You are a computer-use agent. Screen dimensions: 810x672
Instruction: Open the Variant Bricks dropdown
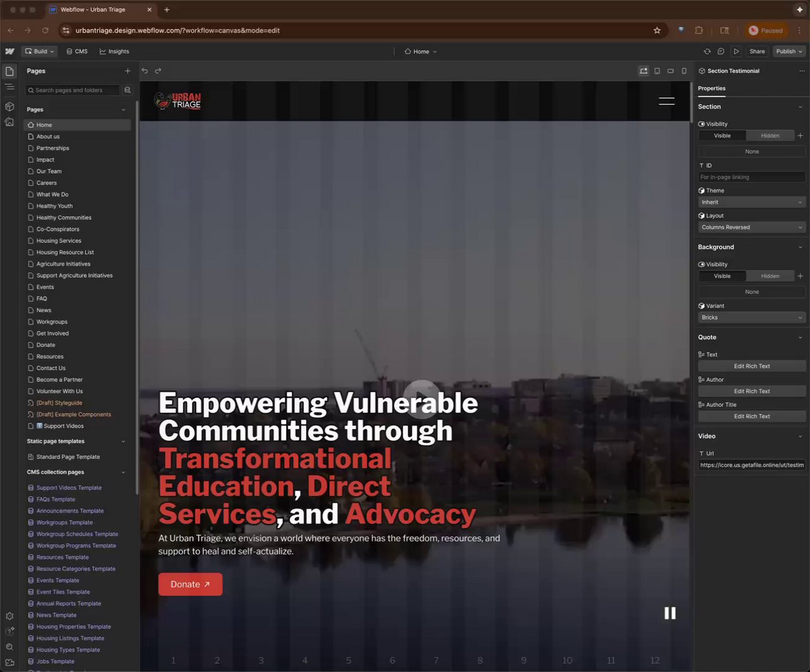click(x=751, y=318)
